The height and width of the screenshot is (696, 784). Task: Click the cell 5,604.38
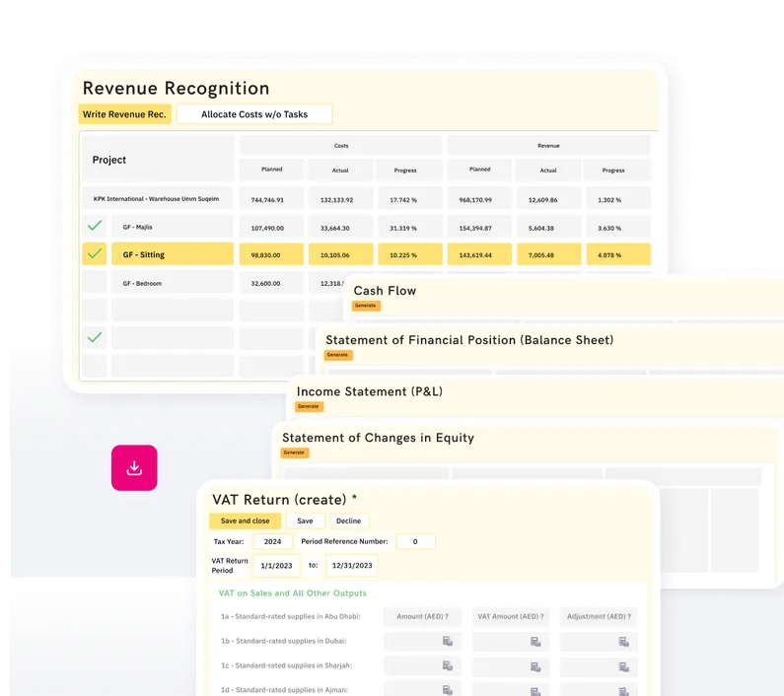point(548,227)
